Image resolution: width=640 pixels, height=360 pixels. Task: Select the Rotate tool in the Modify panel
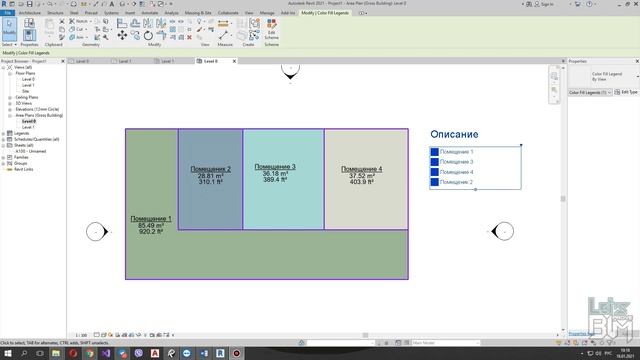point(148,36)
